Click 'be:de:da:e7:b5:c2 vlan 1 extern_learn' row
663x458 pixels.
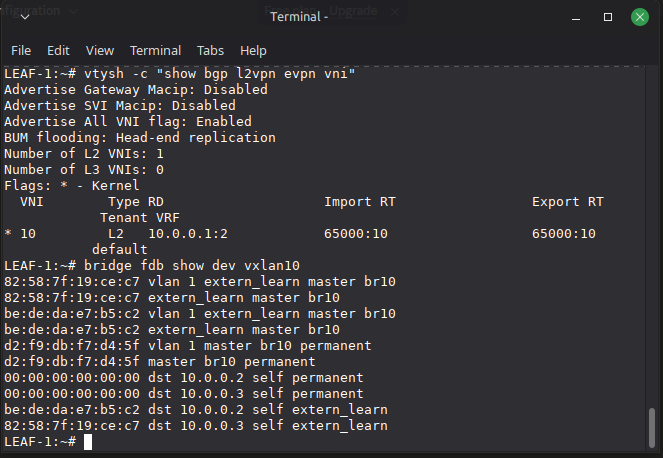(x=200, y=314)
